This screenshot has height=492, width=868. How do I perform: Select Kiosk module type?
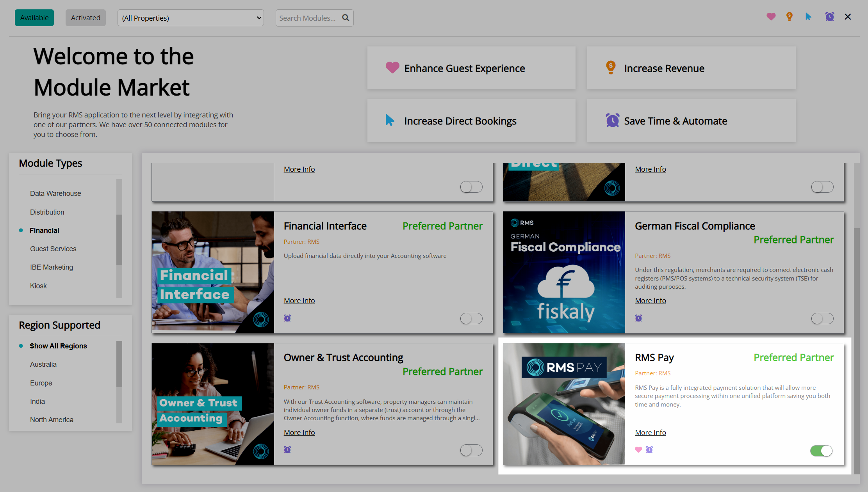[38, 286]
